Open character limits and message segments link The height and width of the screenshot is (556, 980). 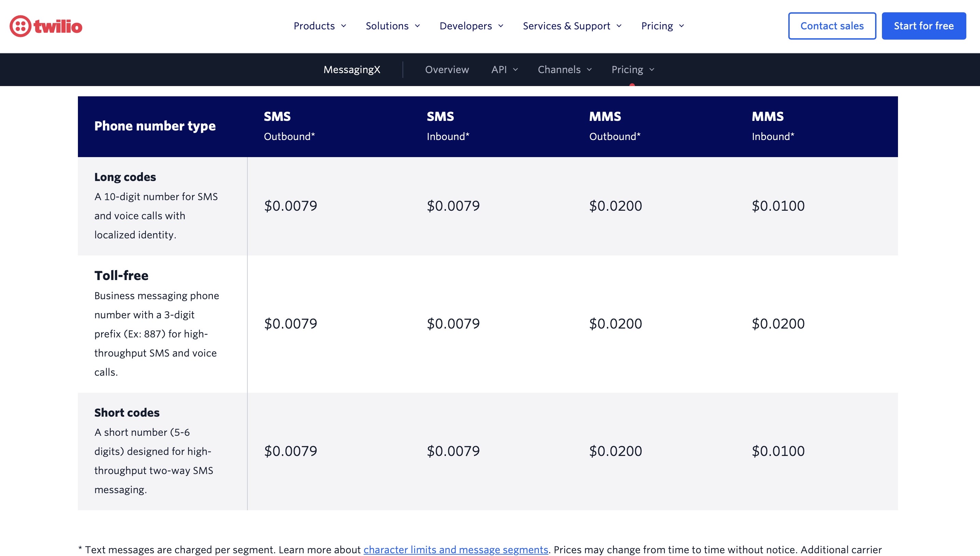click(455, 549)
